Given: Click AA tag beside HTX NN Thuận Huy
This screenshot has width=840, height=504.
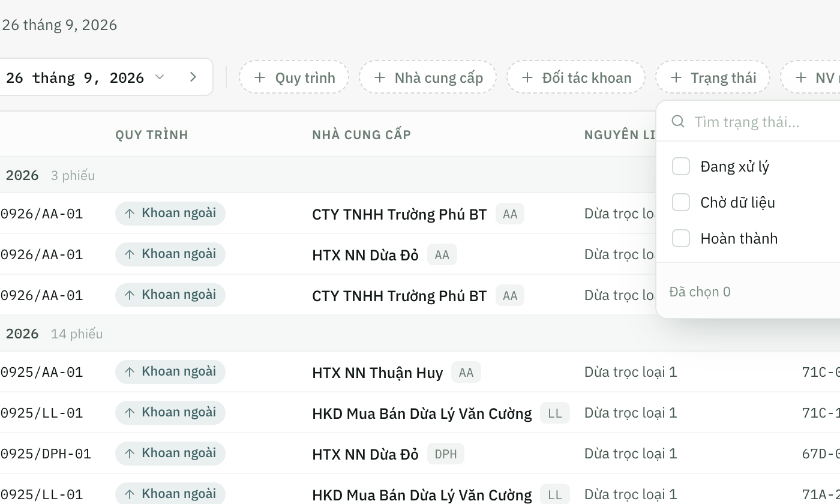Looking at the screenshot, I should coord(466,373).
